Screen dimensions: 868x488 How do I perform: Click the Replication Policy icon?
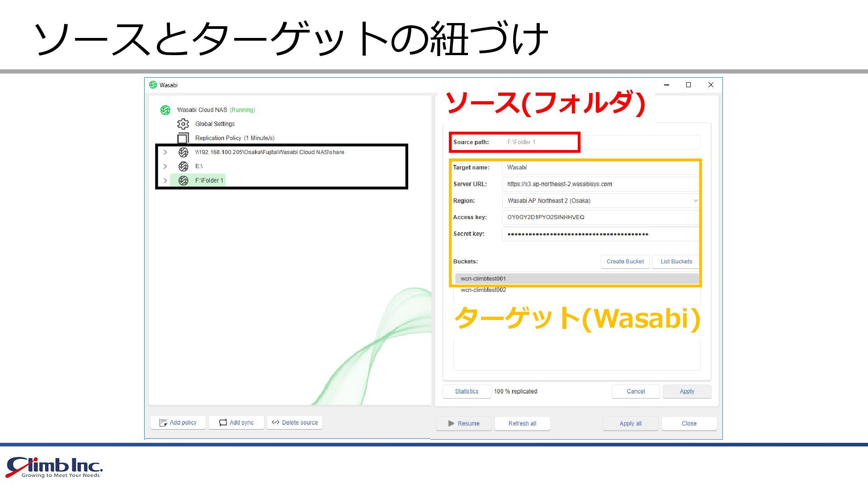[183, 138]
